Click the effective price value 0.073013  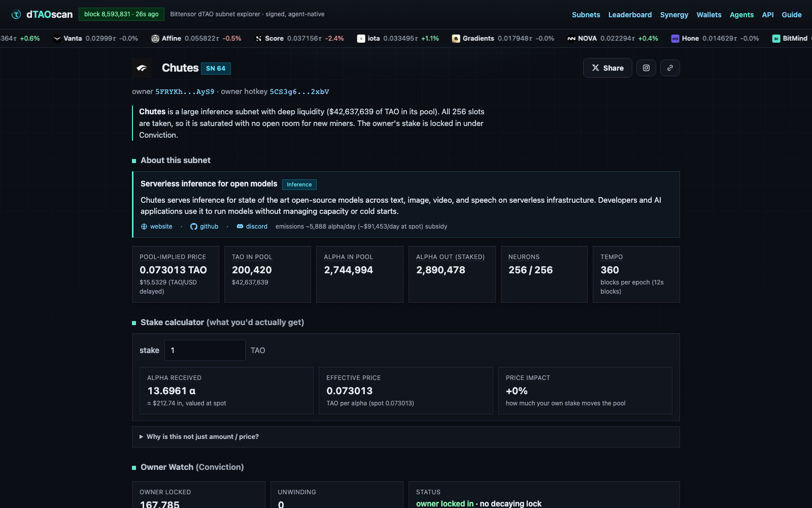(349, 391)
